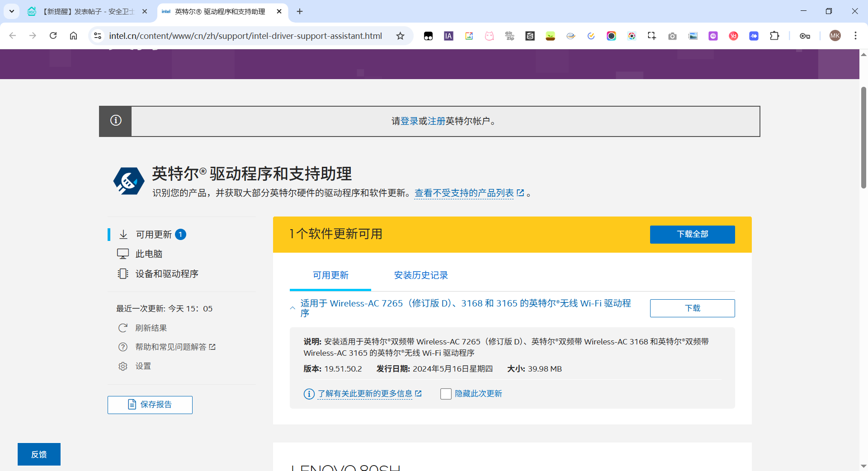The height and width of the screenshot is (471, 868).
Task: Click the crop-plus screenshot selection extension icon
Action: click(x=652, y=36)
